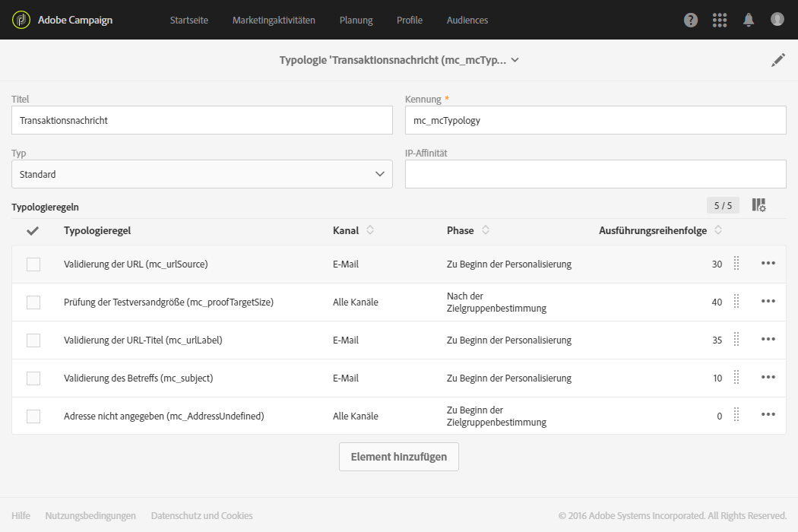Go to the Audiences menu item

[467, 21]
